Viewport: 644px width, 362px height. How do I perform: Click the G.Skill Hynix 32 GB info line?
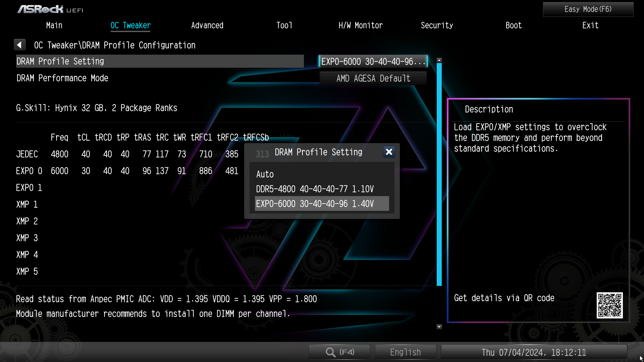click(97, 108)
